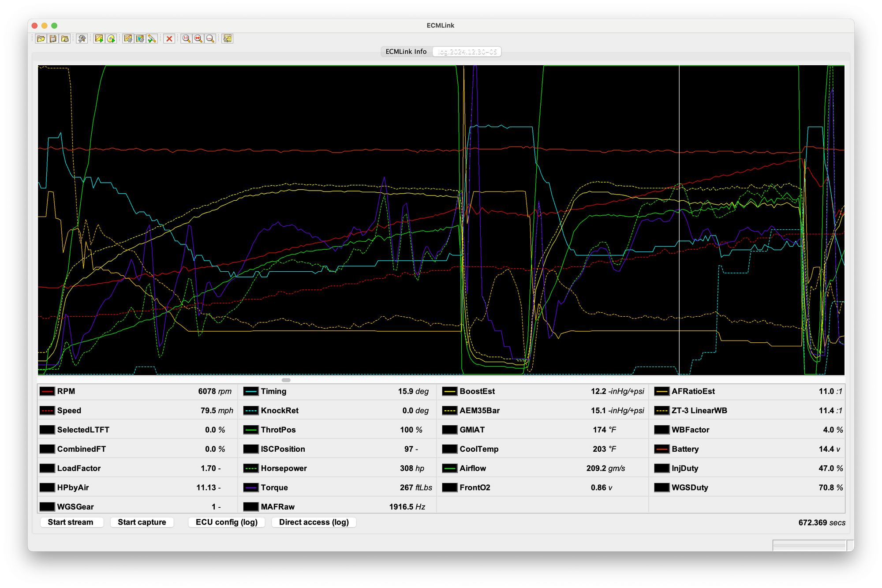Click the disc with green arrow icon
The width and height of the screenshot is (882, 588).
click(111, 39)
